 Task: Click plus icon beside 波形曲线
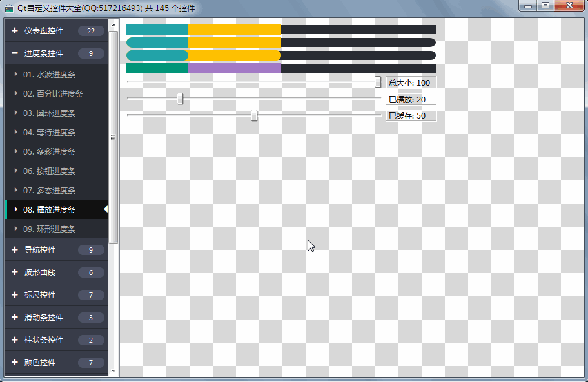pyautogui.click(x=14, y=272)
